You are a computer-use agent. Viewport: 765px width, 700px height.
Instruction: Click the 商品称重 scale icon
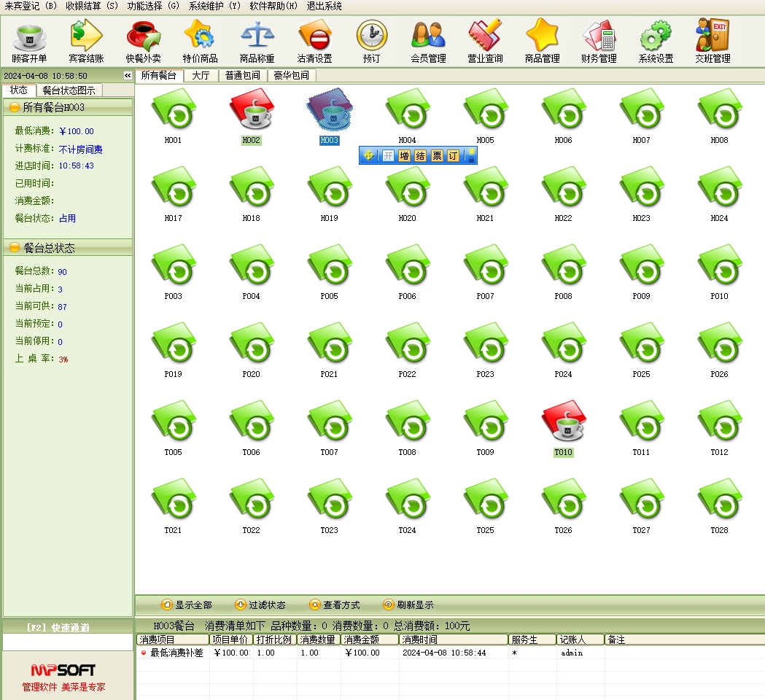[x=257, y=41]
